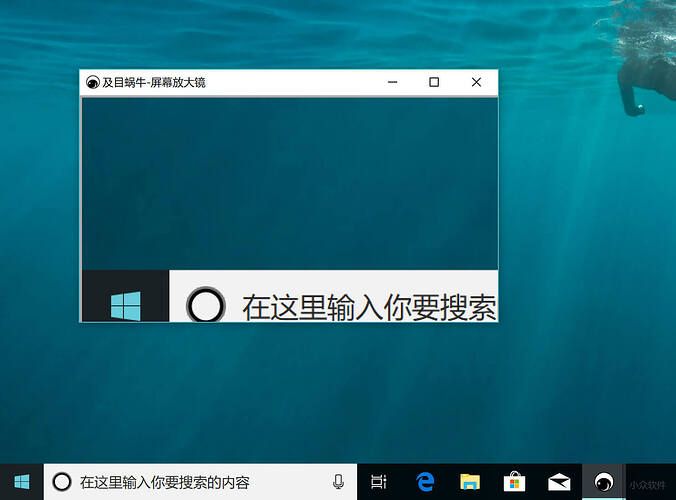Activate the microphone voice search icon
This screenshot has height=500, width=676.
338,482
